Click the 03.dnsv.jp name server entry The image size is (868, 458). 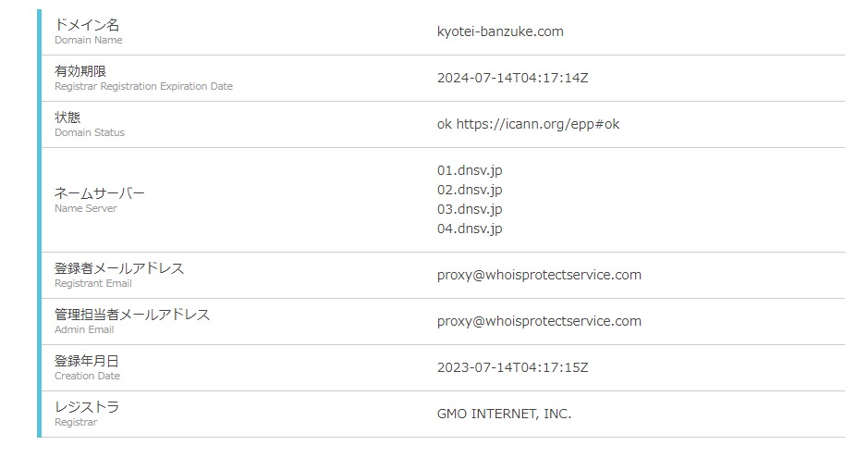coord(470,209)
